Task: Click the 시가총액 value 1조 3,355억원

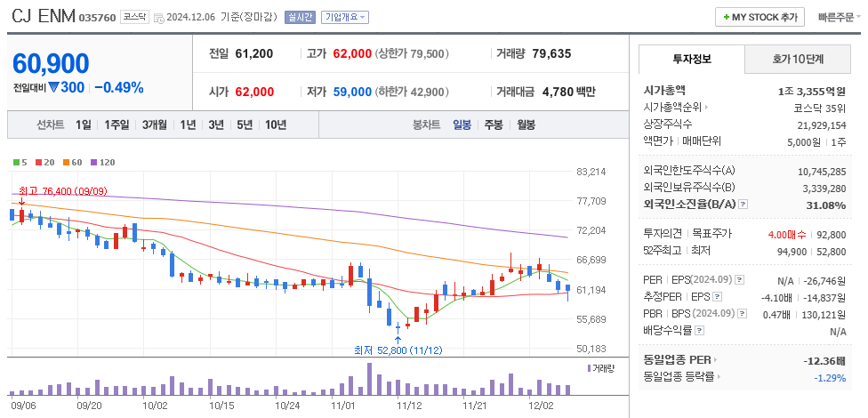Action: pyautogui.click(x=812, y=92)
